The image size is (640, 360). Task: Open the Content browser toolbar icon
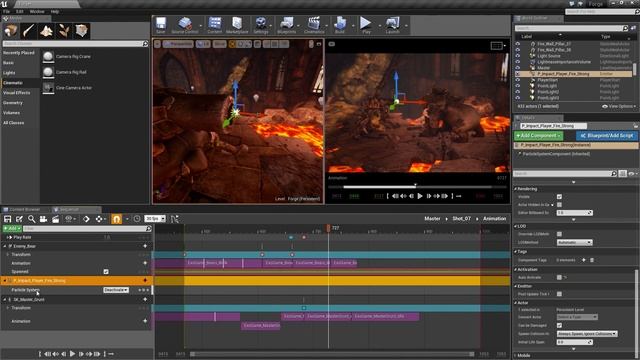pyautogui.click(x=215, y=25)
